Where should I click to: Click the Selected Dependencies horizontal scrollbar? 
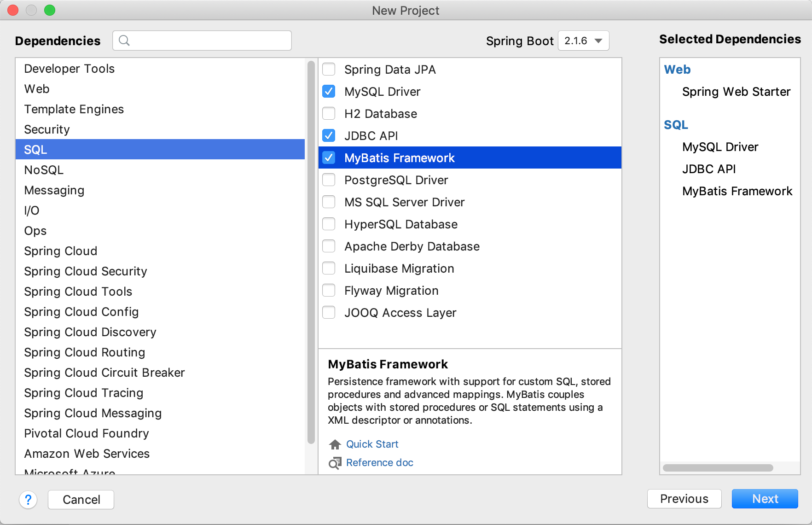point(718,468)
